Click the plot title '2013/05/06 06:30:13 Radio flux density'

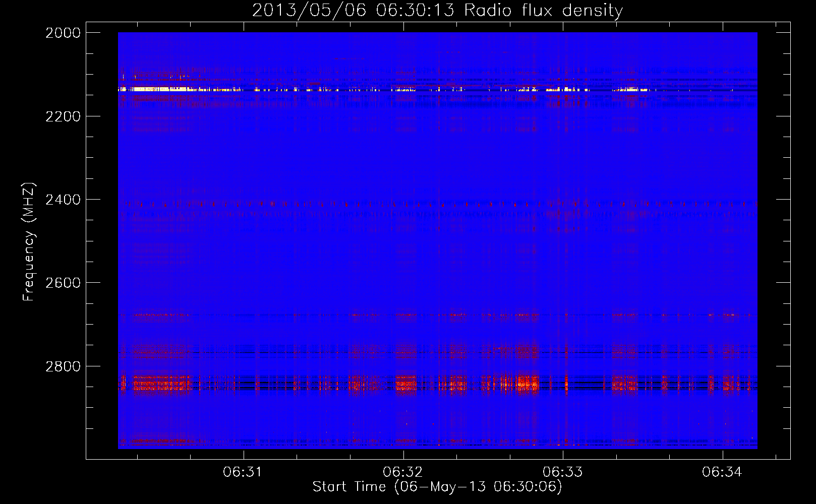pos(437,10)
